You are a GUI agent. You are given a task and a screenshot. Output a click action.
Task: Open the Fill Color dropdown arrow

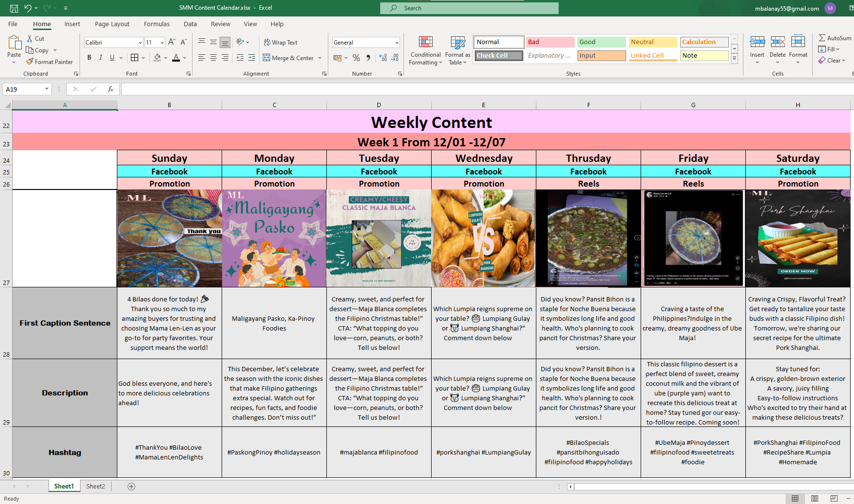[x=166, y=58]
